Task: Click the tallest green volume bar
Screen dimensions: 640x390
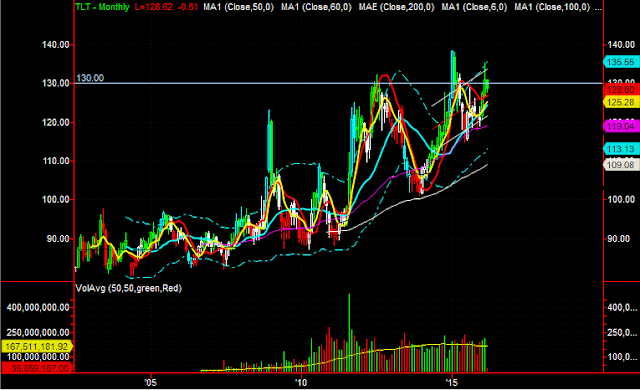Action: point(349,332)
